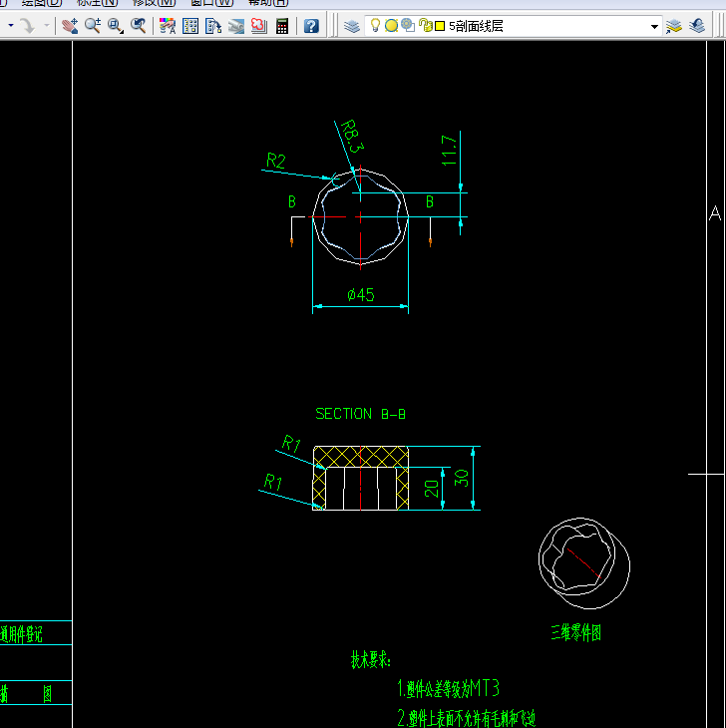The image size is (726, 728).
Task: Click the Redo arrow icon
Action: (x=27, y=26)
